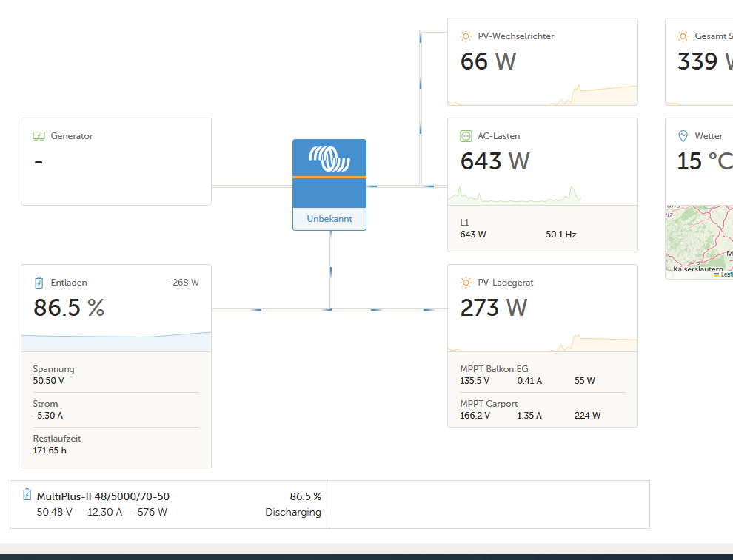This screenshot has height=560, width=733.
Task: Select the MPPT Balkon EG row
Action: (x=543, y=375)
